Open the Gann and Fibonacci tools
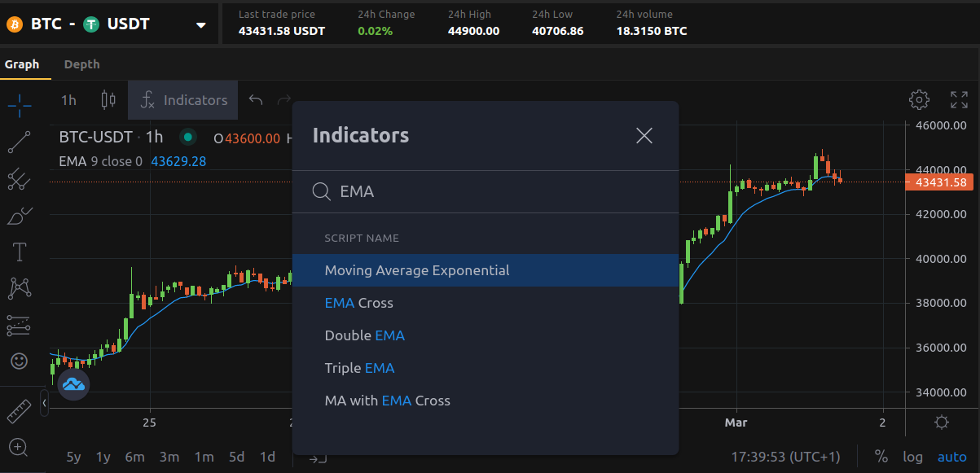Image resolution: width=980 pixels, height=473 pixels. tap(19, 180)
